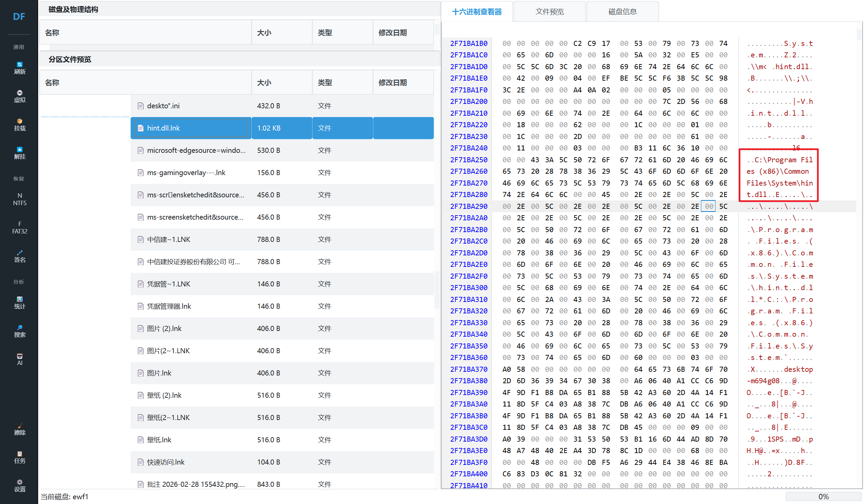Click hex byte 00 highlighted at 2F71BA290
864x504 pixels.
tap(708, 206)
